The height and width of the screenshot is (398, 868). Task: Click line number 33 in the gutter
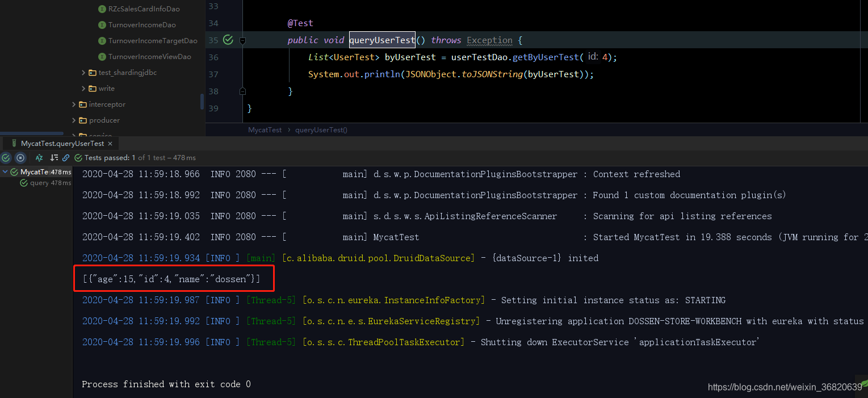213,6
